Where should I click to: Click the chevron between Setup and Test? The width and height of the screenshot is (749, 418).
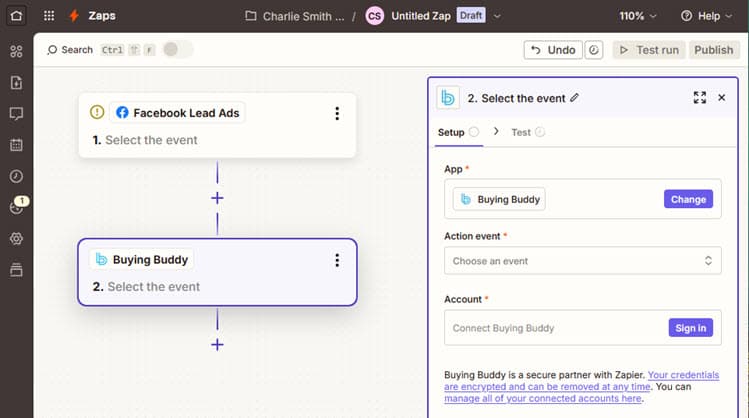tap(496, 131)
